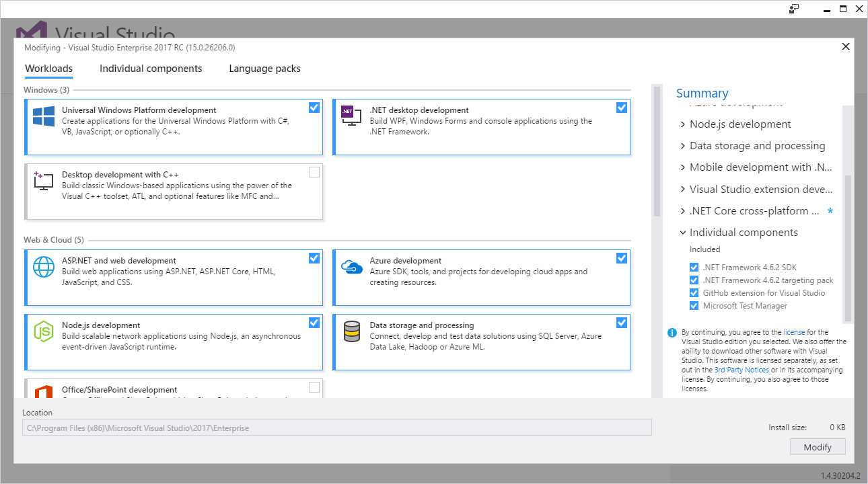Click the blue info icon near license text
This screenshot has height=484, width=868.
[x=671, y=331]
